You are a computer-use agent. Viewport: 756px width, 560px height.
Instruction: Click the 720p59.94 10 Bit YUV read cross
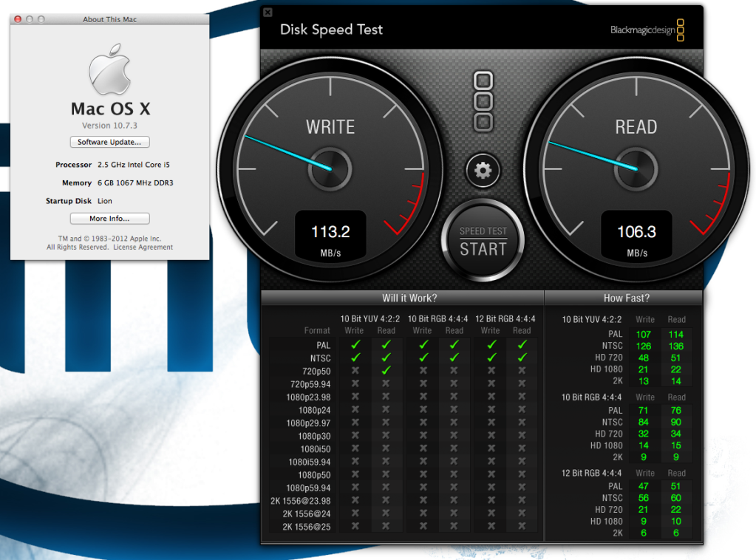[x=386, y=383]
